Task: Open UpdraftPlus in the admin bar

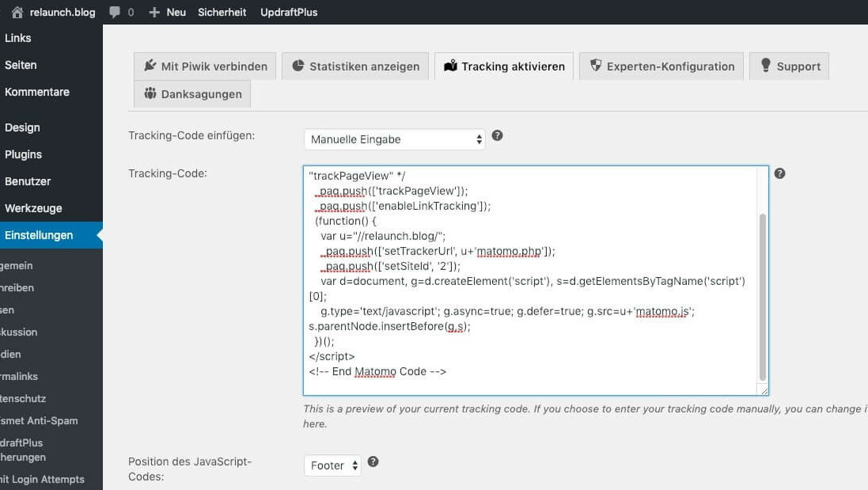Action: [289, 12]
